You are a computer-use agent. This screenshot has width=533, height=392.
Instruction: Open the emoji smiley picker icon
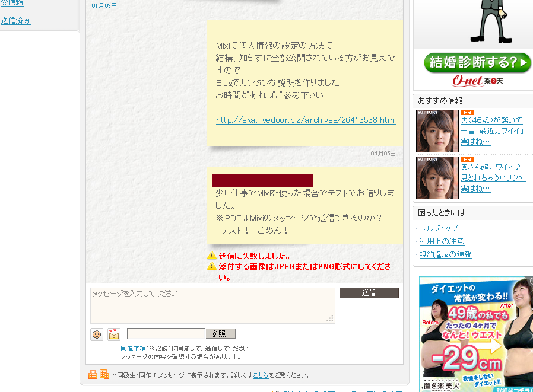point(97,334)
